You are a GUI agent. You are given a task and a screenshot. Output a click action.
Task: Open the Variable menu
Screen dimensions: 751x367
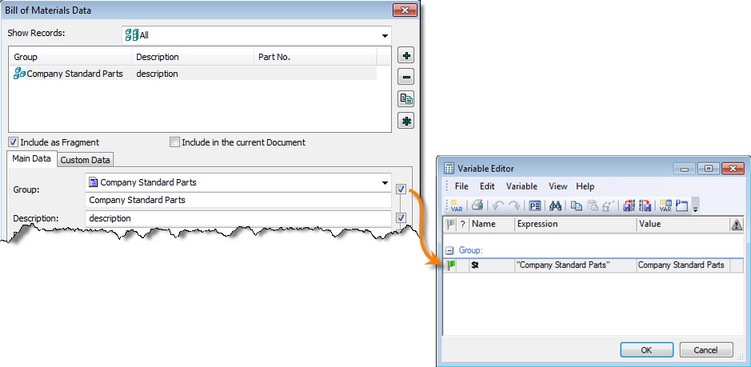coord(522,186)
